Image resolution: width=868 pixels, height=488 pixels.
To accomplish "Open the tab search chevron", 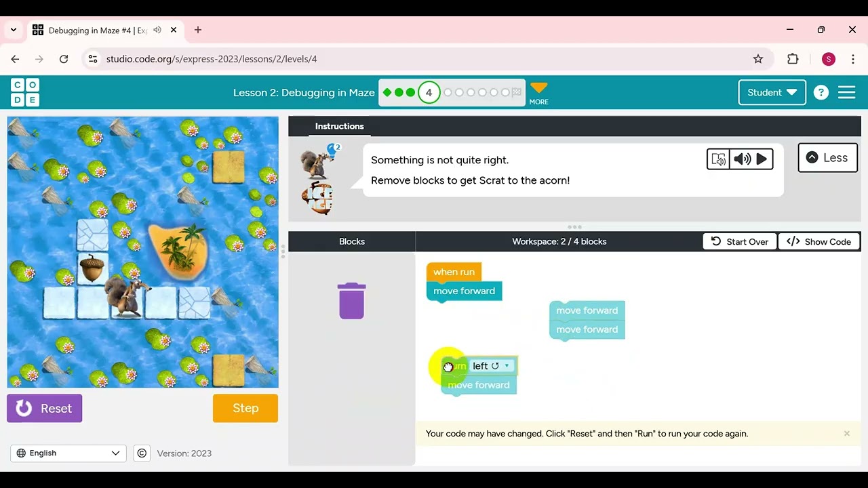I will (x=13, y=30).
